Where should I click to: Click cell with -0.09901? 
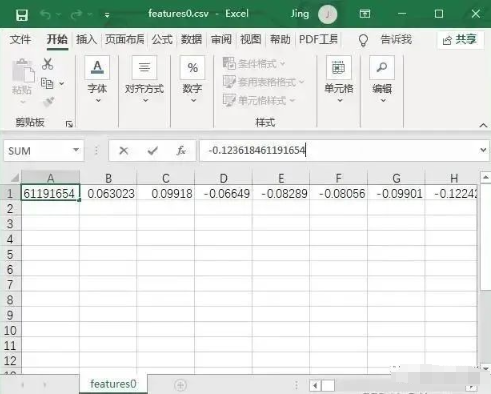click(396, 193)
